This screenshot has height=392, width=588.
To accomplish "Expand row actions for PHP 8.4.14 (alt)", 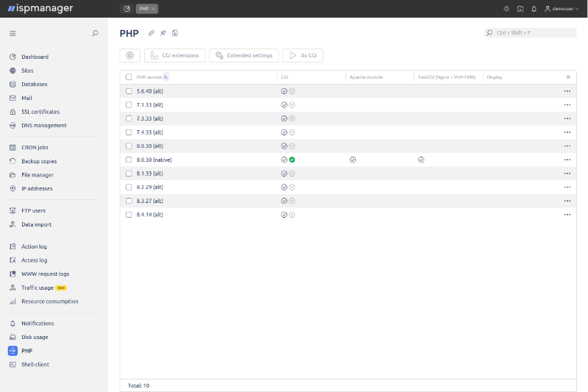I will pyautogui.click(x=567, y=215).
